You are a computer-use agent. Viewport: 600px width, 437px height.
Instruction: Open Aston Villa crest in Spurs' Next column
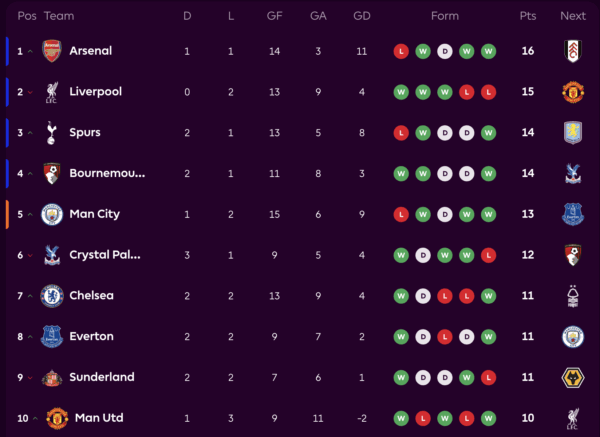click(572, 133)
